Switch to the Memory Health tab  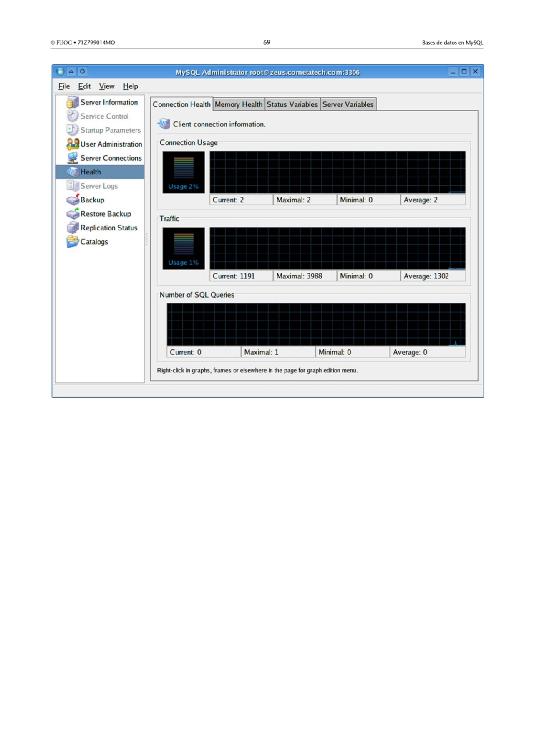click(x=239, y=104)
